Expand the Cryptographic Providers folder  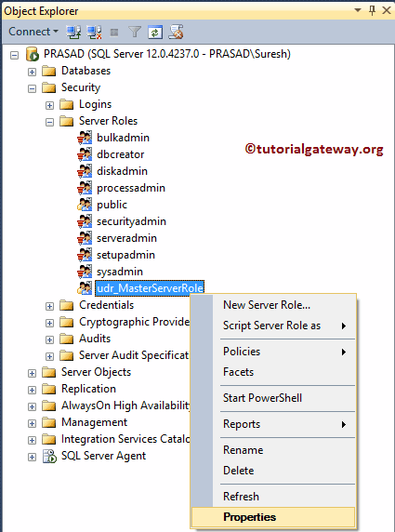[49, 323]
